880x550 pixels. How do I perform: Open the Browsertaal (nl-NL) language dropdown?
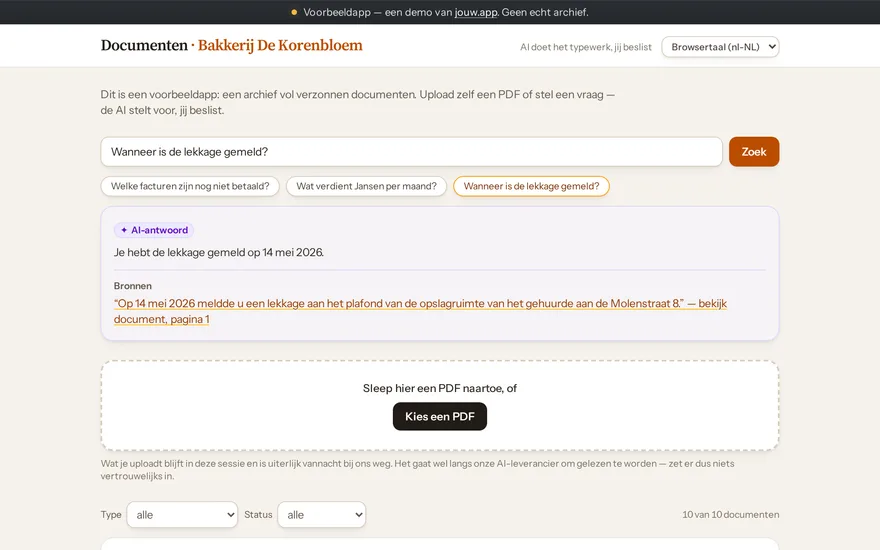coord(720,47)
